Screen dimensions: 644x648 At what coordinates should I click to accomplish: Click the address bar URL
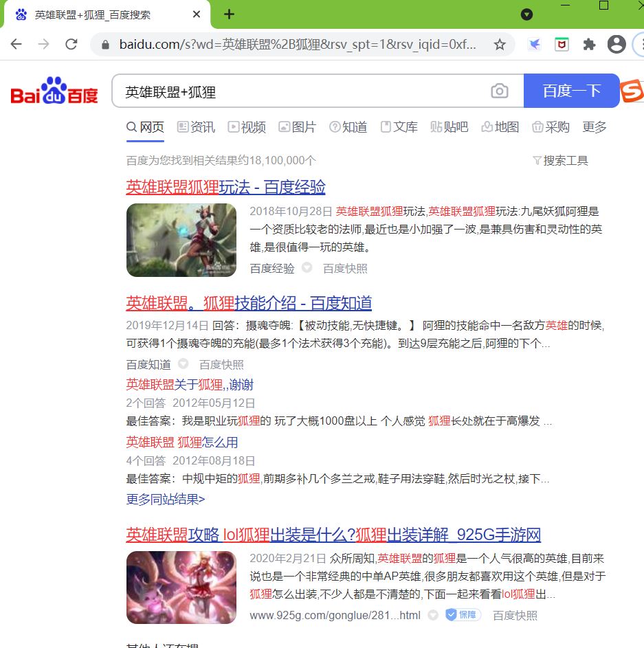point(298,44)
